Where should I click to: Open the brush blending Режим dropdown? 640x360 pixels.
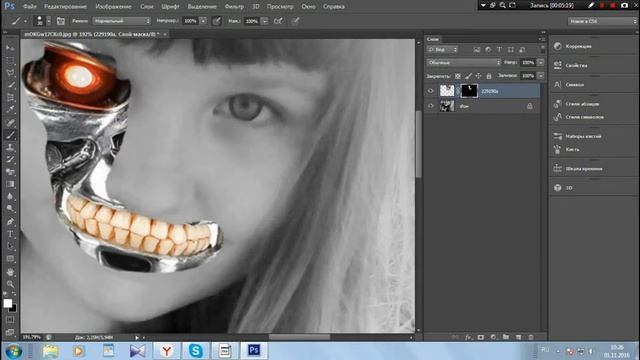coord(122,21)
